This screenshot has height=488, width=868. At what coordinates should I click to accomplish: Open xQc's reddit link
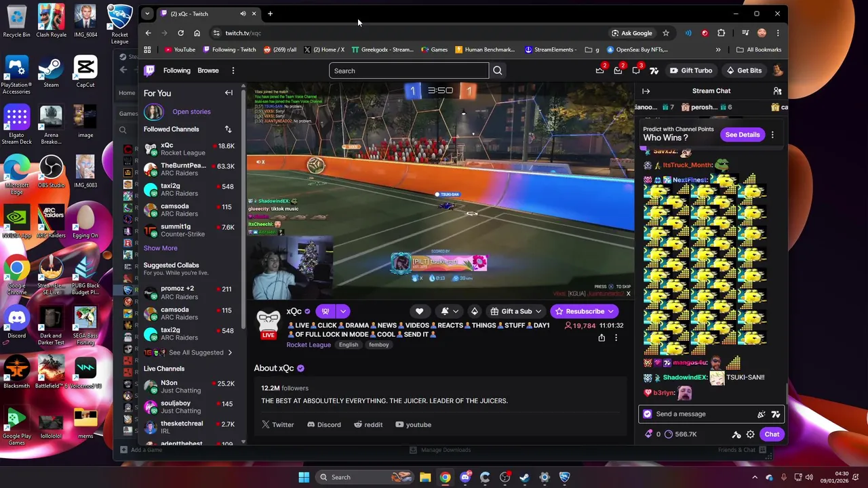pos(368,425)
